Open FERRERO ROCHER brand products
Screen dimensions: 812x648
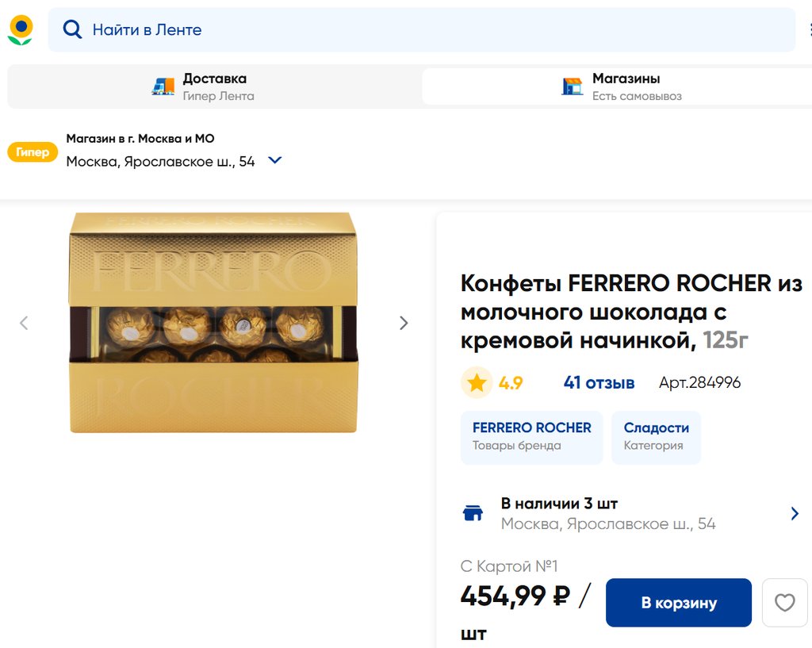click(531, 436)
